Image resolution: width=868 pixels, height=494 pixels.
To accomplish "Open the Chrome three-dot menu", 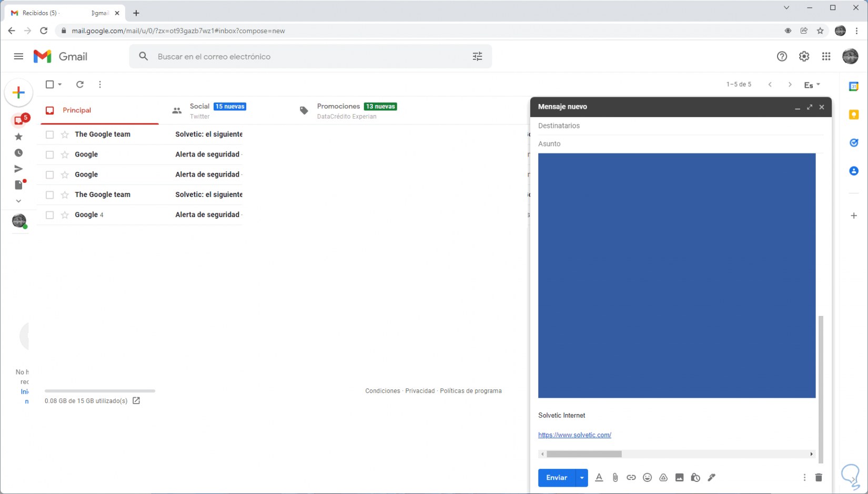I will 857,30.
